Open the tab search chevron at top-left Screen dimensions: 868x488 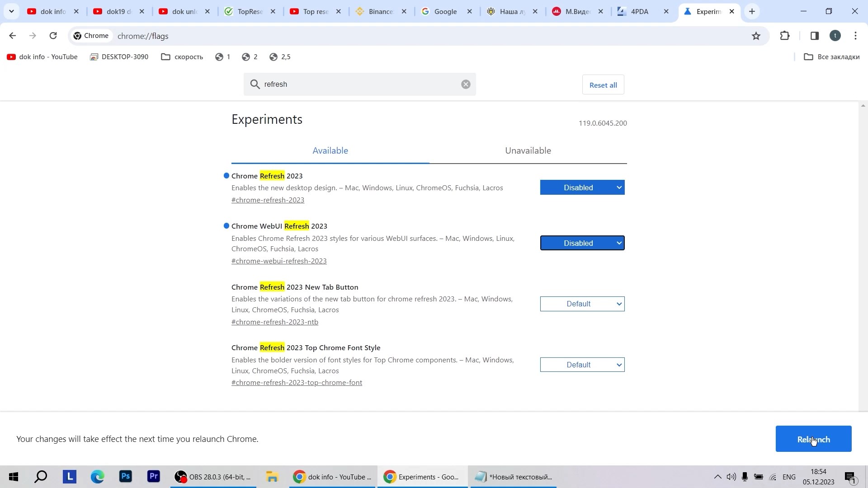coord(11,12)
